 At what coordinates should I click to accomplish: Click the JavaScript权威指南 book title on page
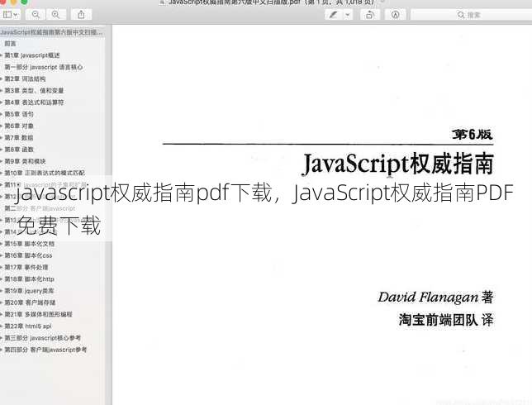[397, 164]
